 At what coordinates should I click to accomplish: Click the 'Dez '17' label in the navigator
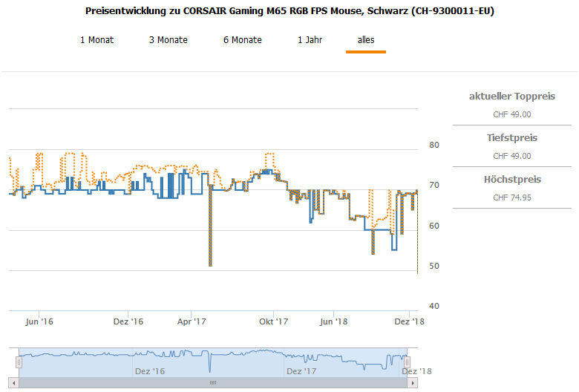tap(301, 370)
